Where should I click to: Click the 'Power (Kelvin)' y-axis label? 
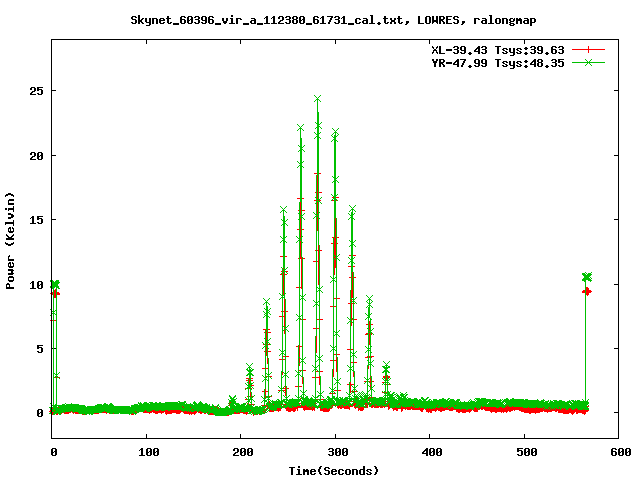[10, 241]
